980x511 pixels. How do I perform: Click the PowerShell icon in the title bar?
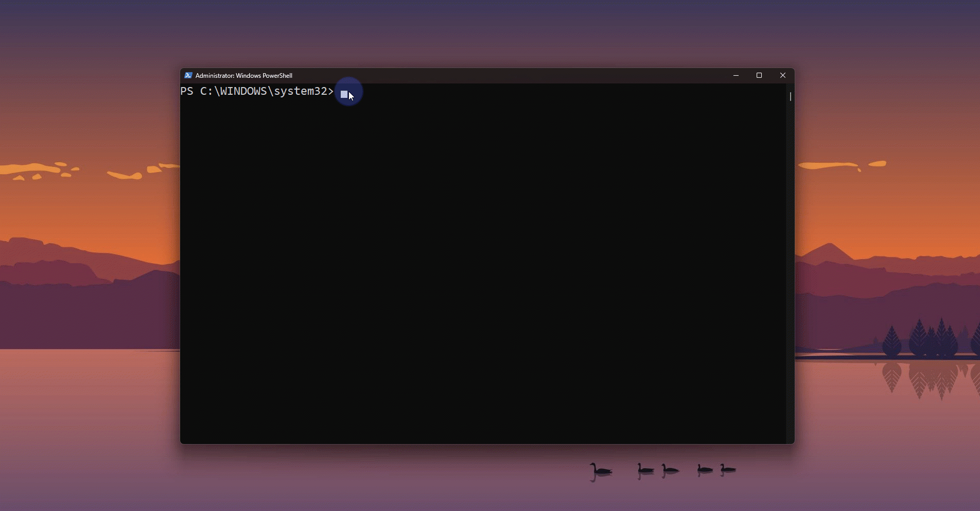tap(188, 75)
